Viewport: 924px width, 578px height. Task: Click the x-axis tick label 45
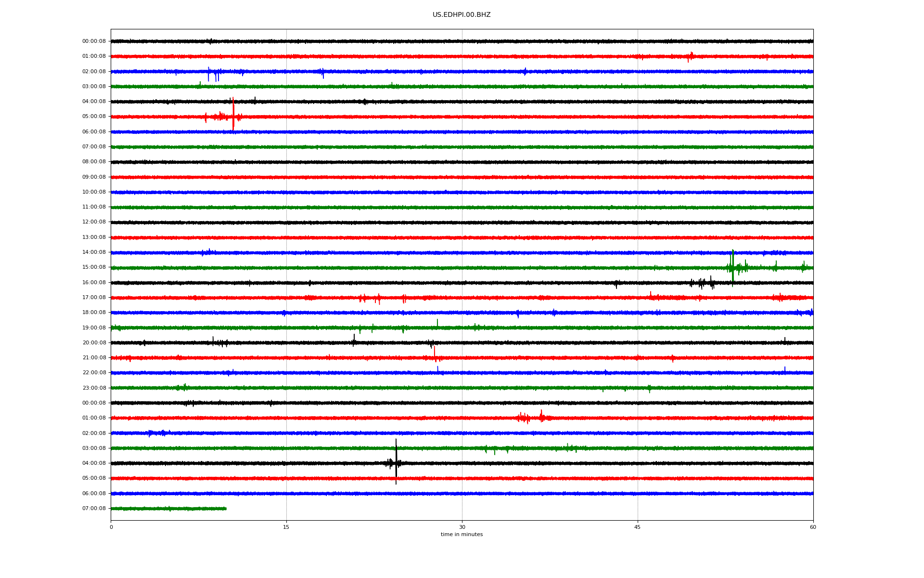(x=638, y=527)
